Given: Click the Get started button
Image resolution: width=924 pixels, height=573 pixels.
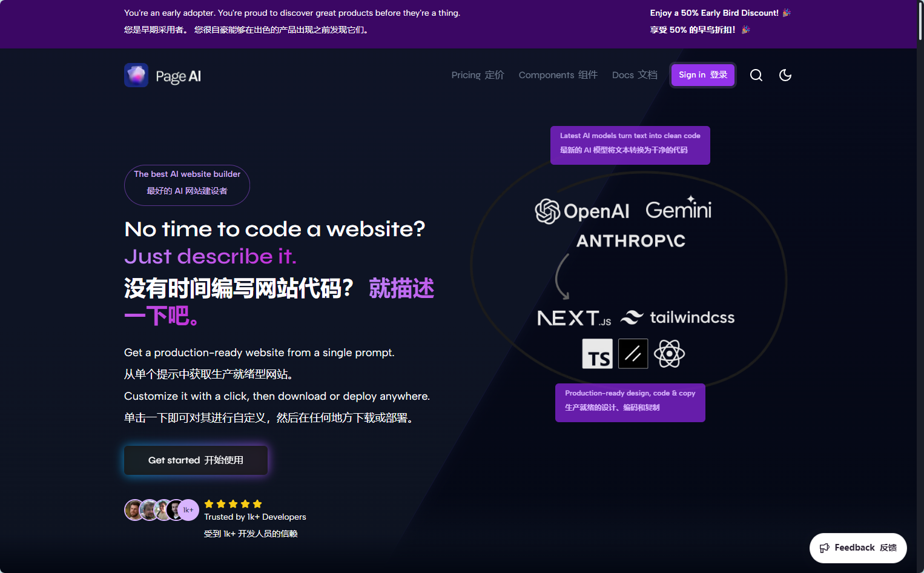Looking at the screenshot, I should (x=196, y=460).
